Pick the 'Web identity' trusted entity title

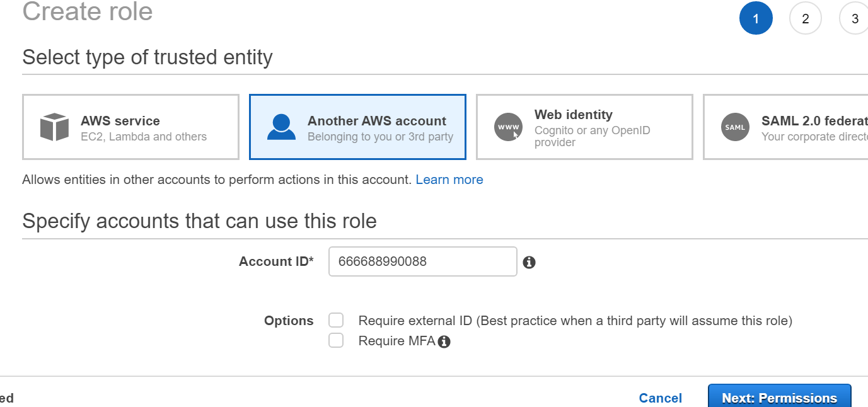573,115
